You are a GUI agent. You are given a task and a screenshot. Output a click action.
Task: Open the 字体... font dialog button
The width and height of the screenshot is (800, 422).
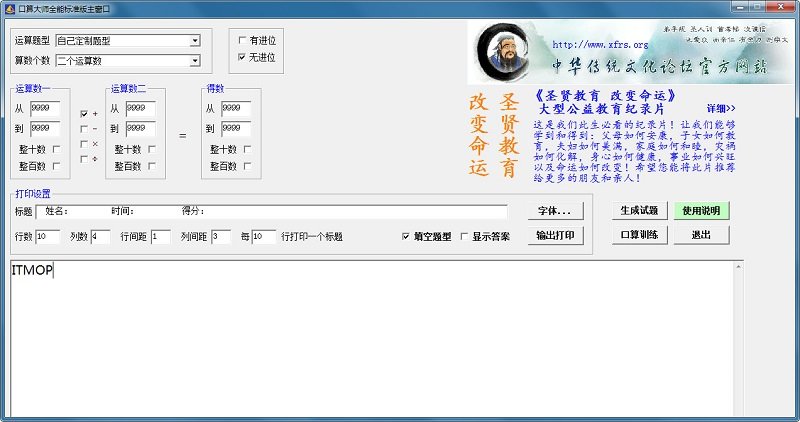pos(555,211)
